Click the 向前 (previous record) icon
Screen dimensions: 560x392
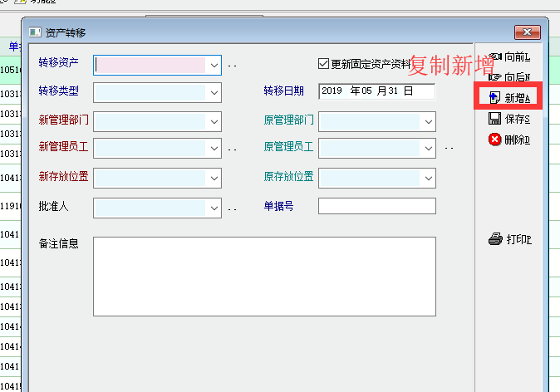tap(495, 56)
